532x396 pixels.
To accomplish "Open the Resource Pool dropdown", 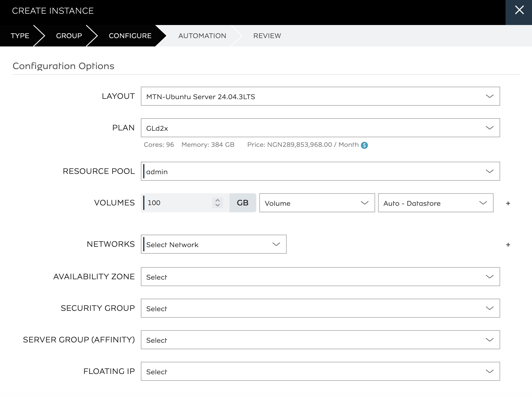I will tap(320, 171).
